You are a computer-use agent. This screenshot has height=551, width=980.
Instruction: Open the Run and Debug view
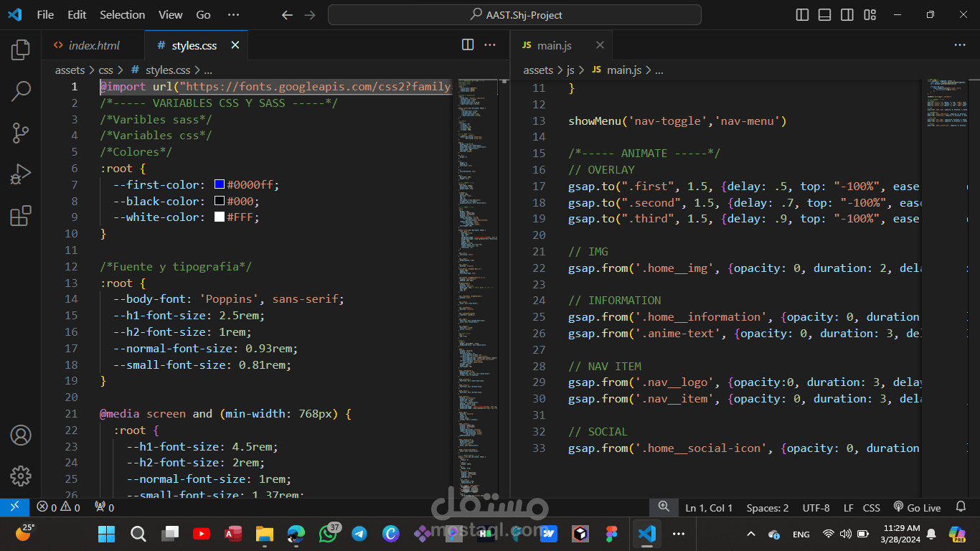[x=21, y=174]
